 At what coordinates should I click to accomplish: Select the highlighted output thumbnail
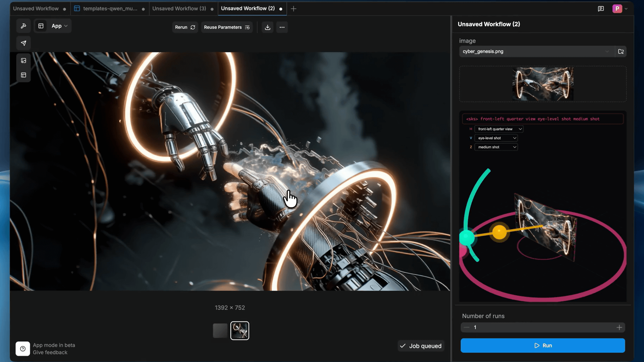click(x=240, y=331)
